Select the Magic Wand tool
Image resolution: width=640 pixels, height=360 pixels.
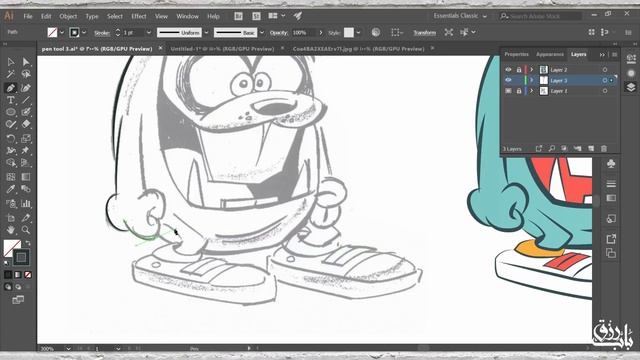(11, 74)
